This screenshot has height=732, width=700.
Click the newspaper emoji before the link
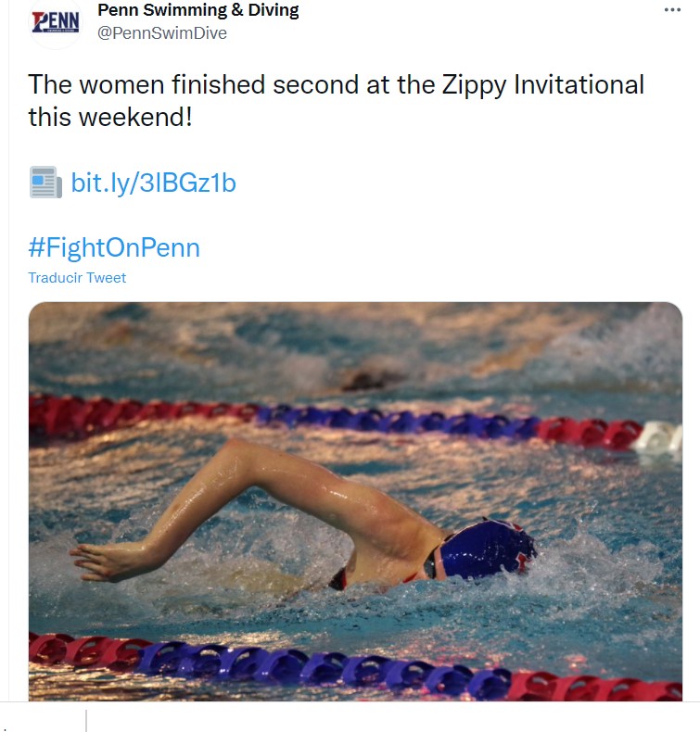point(45,183)
